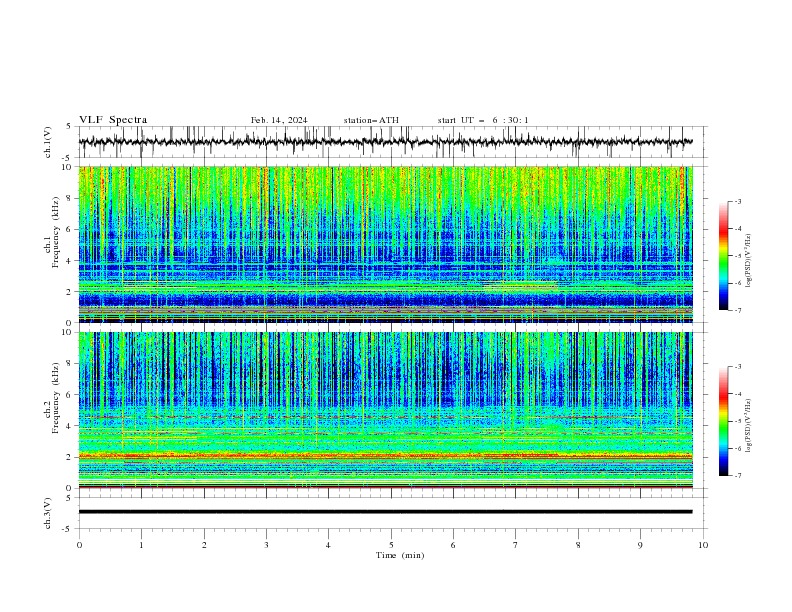The width and height of the screenshot is (792, 612).
Task: Click the time axis tick label "5"
Action: click(x=391, y=545)
